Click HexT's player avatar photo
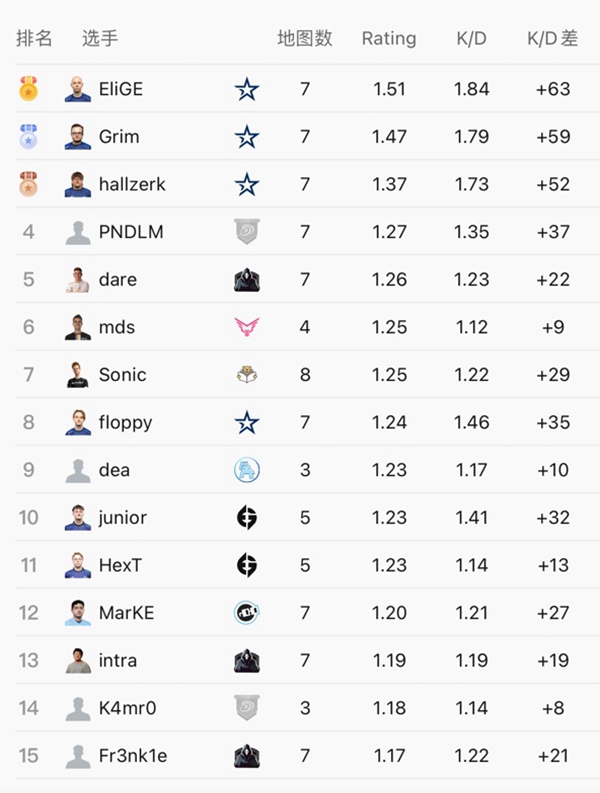Image resolution: width=600 pixels, height=793 pixels. coord(78,565)
